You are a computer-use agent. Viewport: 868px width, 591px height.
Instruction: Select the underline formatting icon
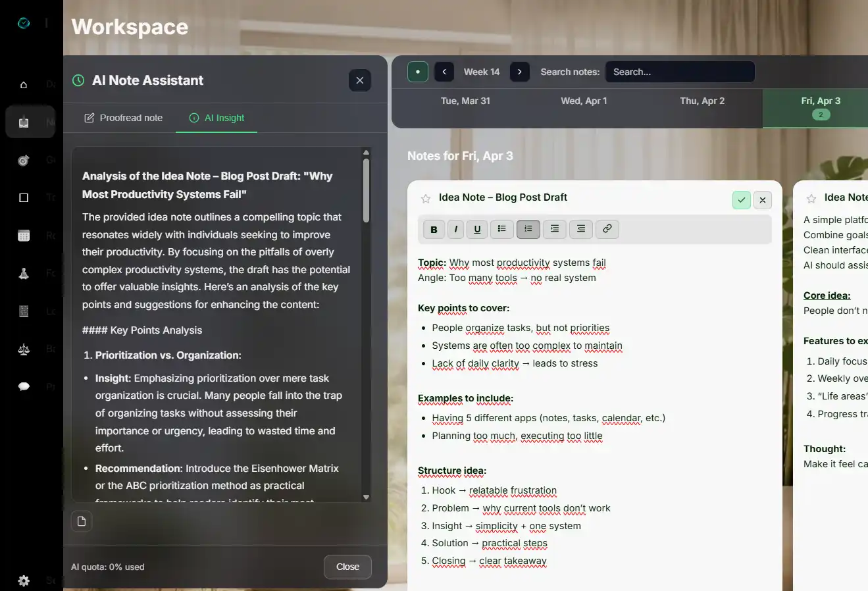click(x=477, y=229)
